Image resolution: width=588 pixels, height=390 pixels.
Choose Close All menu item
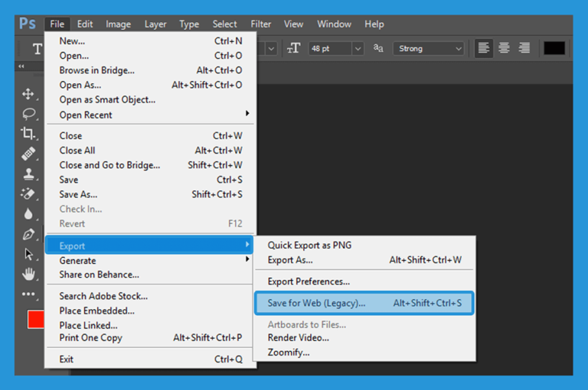[x=151, y=150]
